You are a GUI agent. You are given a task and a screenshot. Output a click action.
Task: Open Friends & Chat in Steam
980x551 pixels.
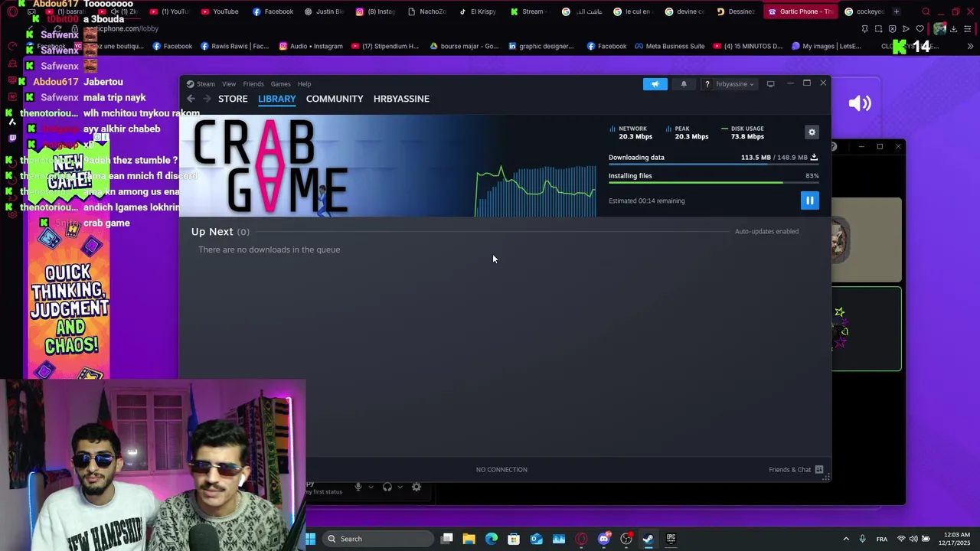pyautogui.click(x=795, y=470)
